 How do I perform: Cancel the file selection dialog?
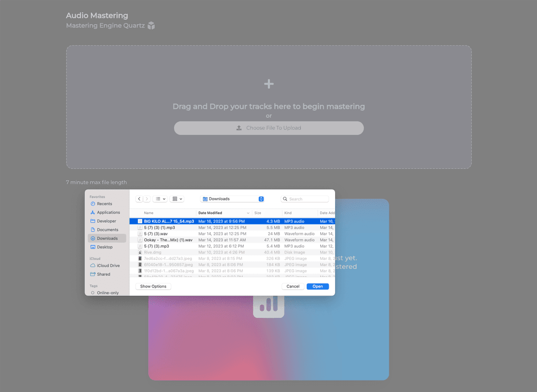point(293,286)
